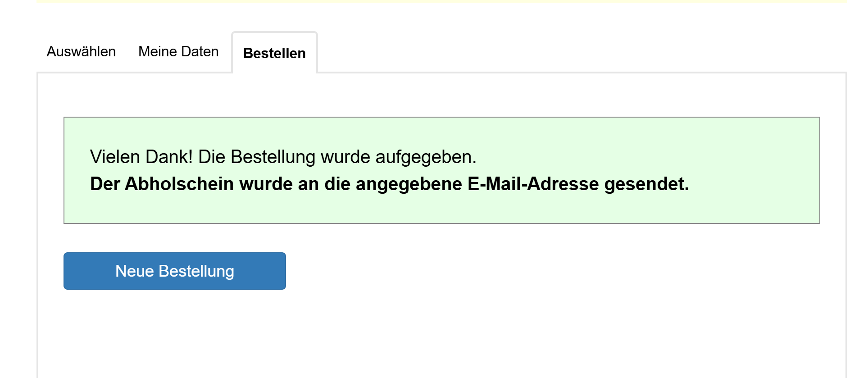
Task: Go back to the Auswählen step
Action: tap(81, 52)
